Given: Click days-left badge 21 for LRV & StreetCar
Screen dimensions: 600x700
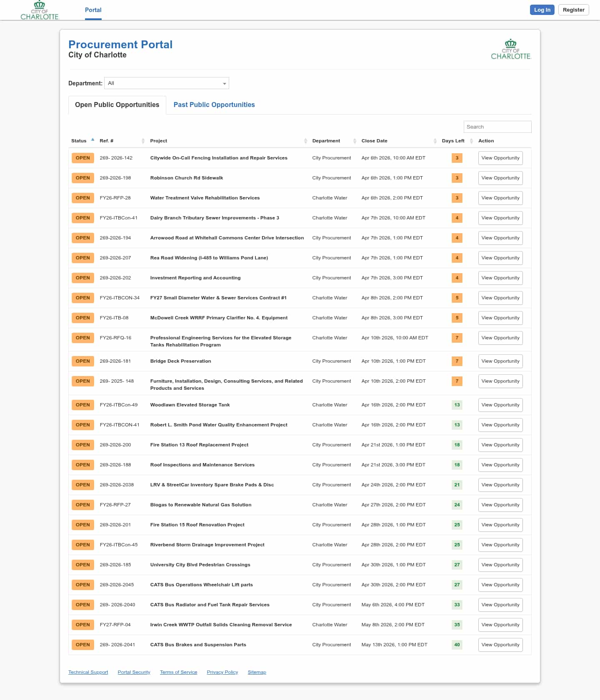Looking at the screenshot, I should tap(457, 485).
